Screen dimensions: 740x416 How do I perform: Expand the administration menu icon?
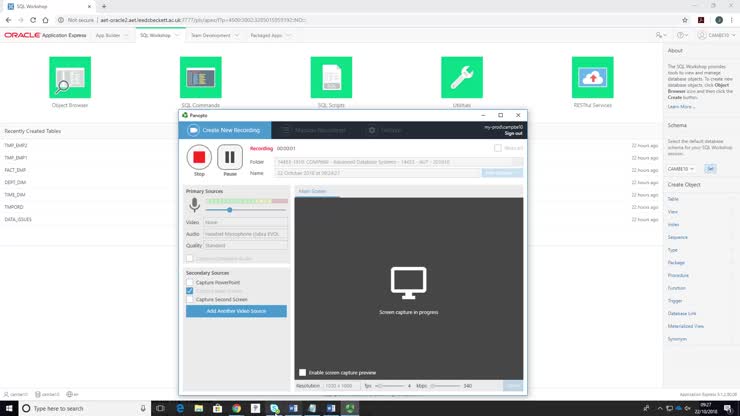click(661, 35)
